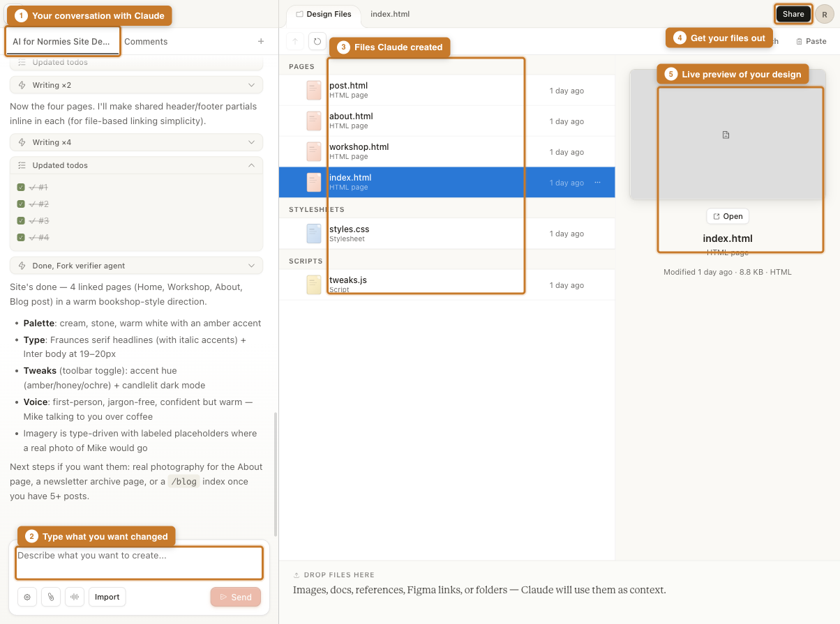The width and height of the screenshot is (840, 624).
Task: Open the more options menu on index.html row
Action: coord(598,182)
